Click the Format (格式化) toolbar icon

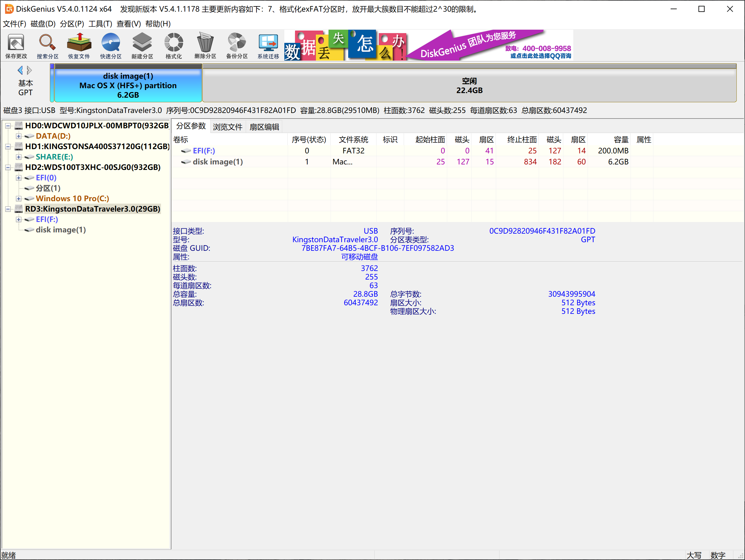[174, 46]
